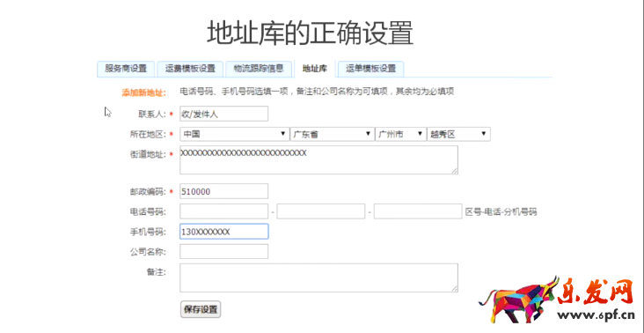This screenshot has width=644, height=333.
Task: Focus the 街道地址 street address textarea
Action: pos(318,160)
